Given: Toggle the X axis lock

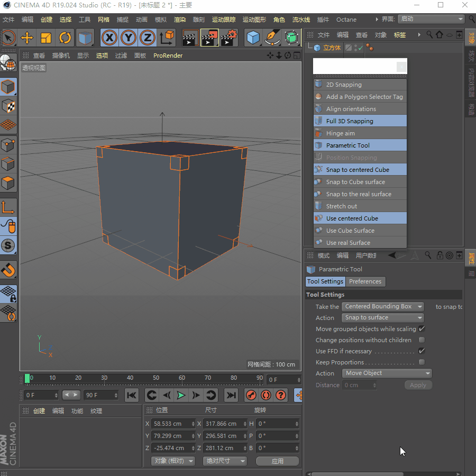Looking at the screenshot, I should [109, 38].
